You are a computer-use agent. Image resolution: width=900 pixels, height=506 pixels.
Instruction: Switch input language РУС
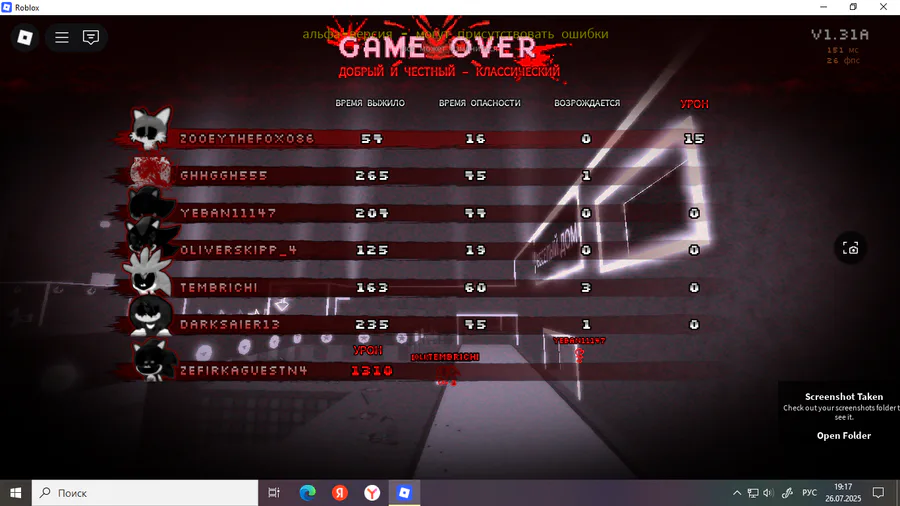pyautogui.click(x=809, y=493)
